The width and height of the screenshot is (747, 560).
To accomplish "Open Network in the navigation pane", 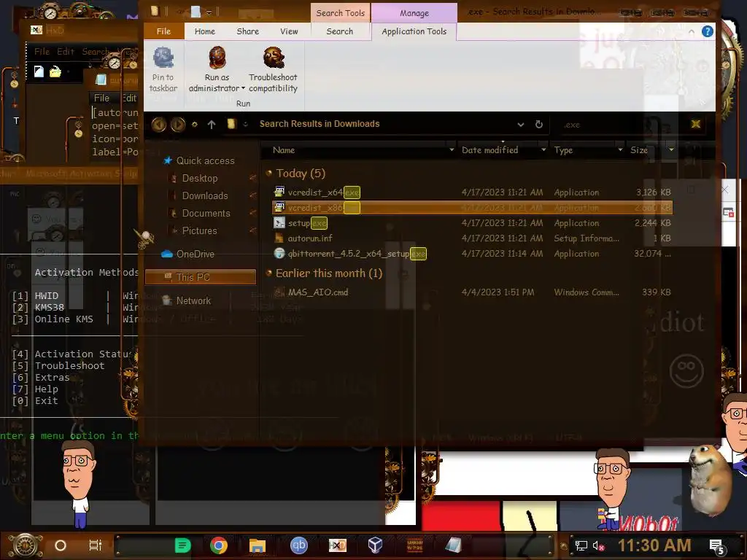I will coord(193,301).
